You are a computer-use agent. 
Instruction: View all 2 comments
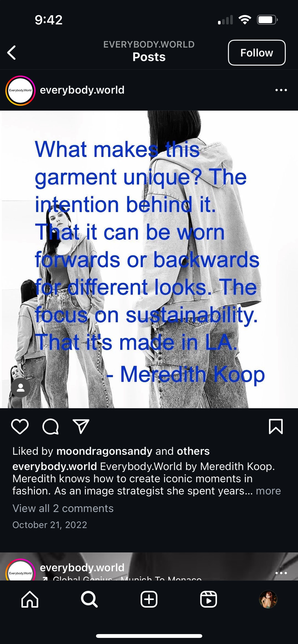(63, 508)
